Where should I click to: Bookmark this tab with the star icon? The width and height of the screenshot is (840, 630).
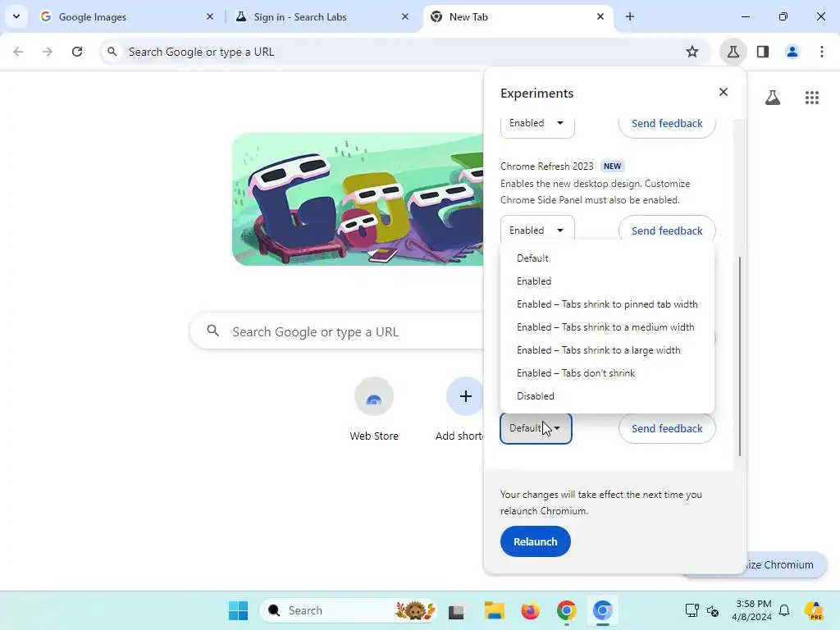[692, 52]
